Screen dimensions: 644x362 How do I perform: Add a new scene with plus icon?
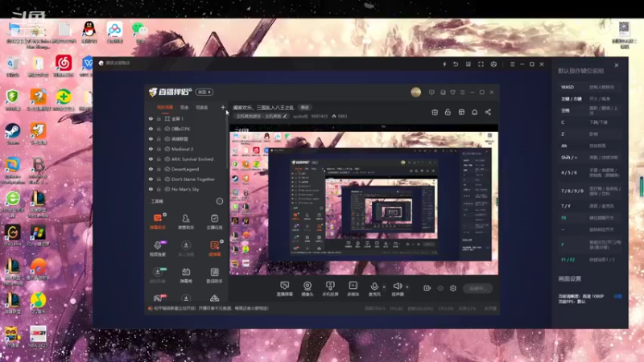click(x=223, y=107)
